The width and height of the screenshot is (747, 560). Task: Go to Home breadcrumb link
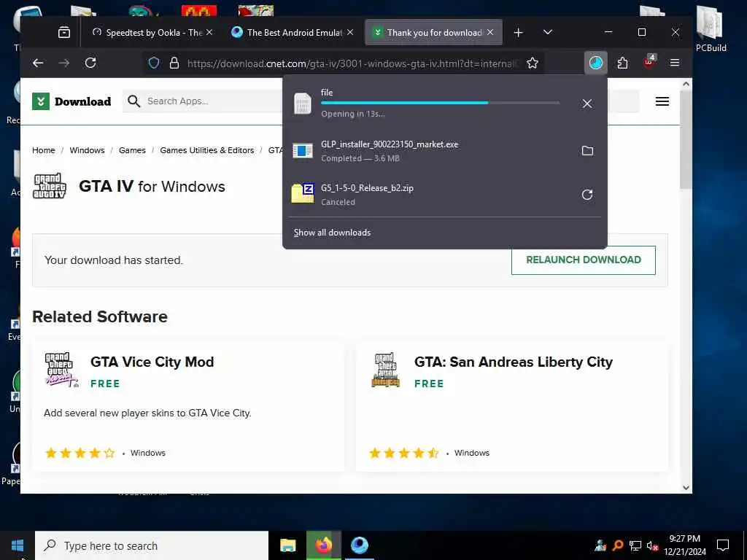(43, 150)
